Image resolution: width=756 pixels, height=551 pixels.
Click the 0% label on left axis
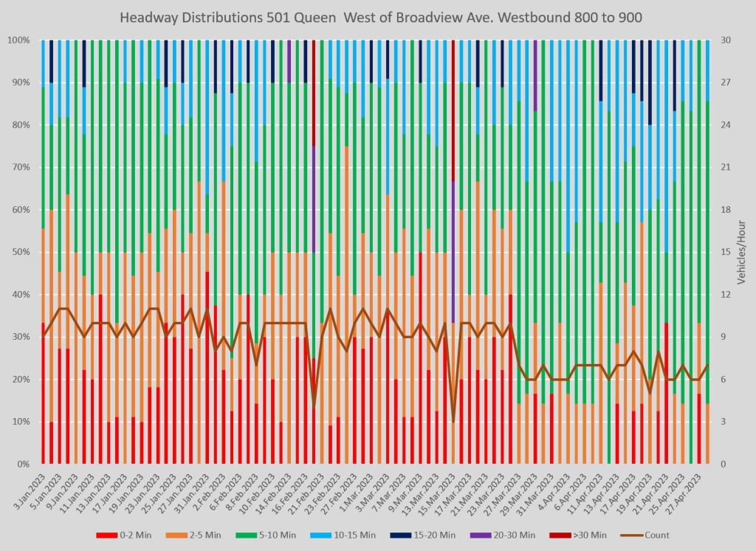coord(24,464)
